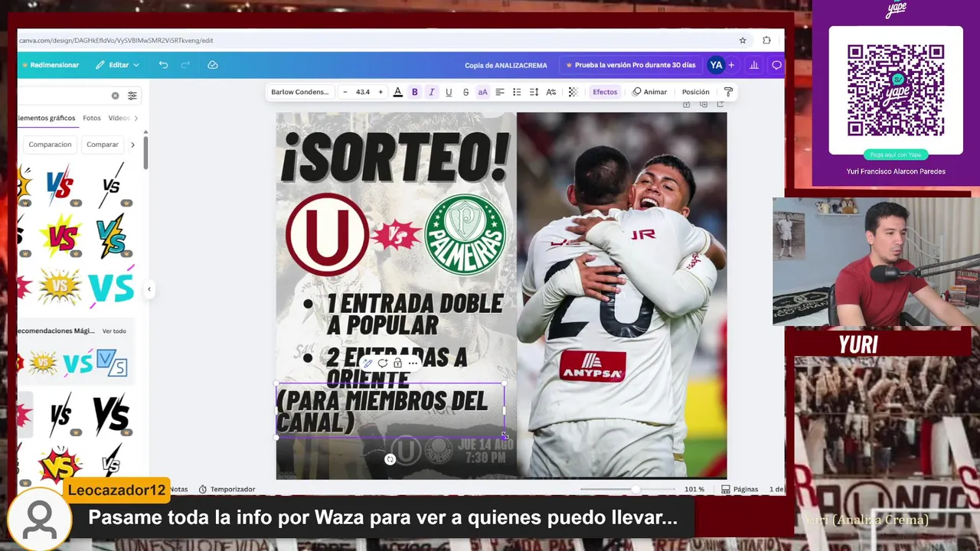Open Magic Write pencil on floating toolbar
The image size is (980, 551).
pyautogui.click(x=367, y=364)
